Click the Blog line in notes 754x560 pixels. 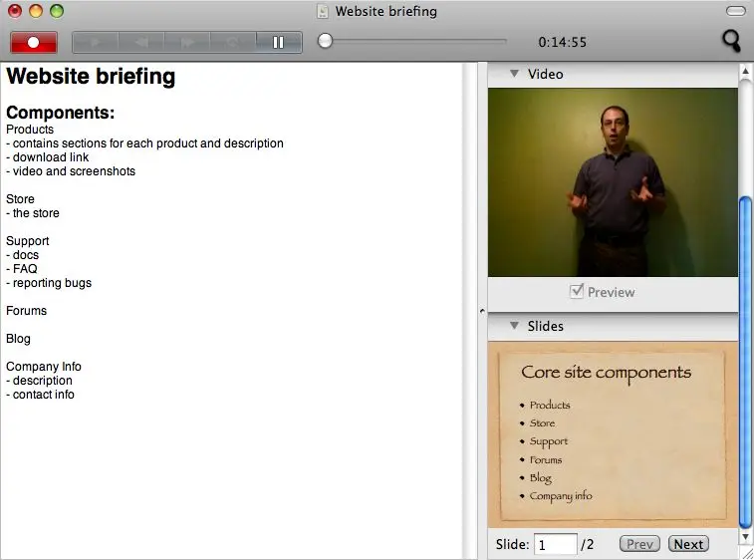click(x=18, y=339)
